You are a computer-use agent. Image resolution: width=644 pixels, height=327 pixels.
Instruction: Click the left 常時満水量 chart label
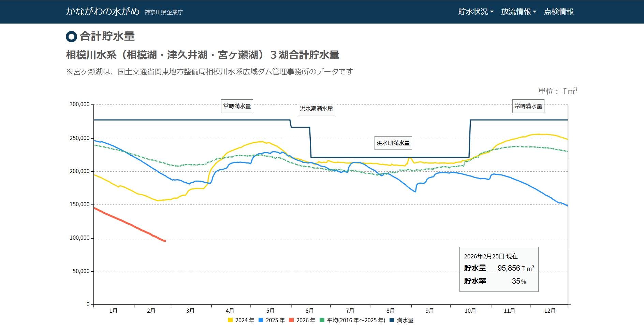pos(237,106)
